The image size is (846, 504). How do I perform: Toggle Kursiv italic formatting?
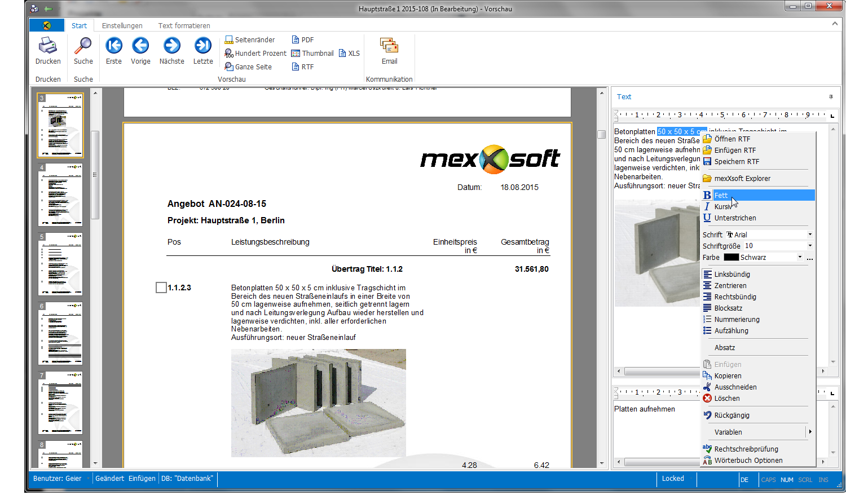[758, 207]
